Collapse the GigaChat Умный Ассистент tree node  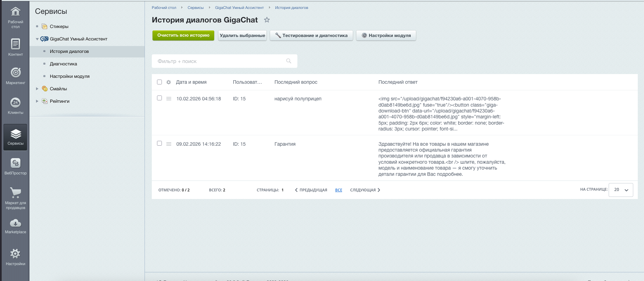pos(37,39)
